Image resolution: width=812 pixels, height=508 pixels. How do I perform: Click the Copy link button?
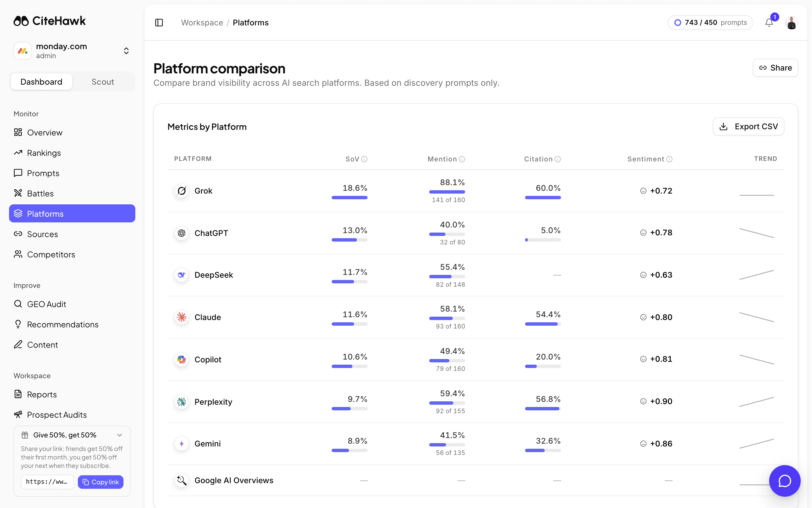pos(101,482)
